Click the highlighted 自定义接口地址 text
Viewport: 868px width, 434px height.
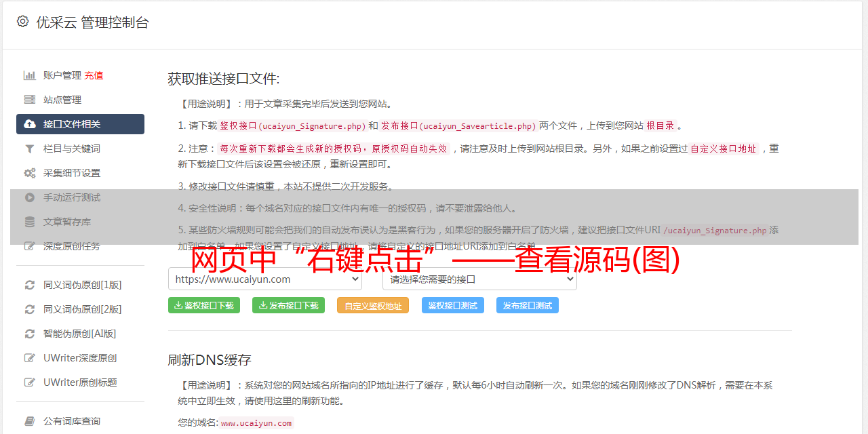[724, 149]
